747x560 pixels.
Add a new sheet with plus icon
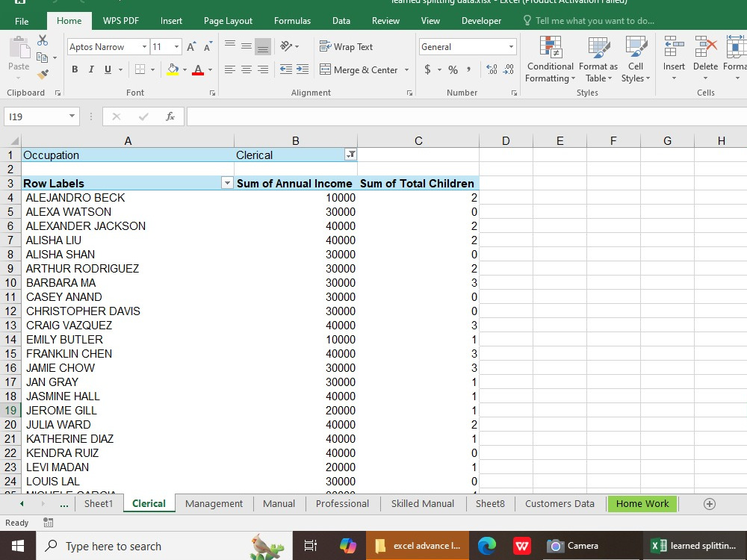point(710,504)
